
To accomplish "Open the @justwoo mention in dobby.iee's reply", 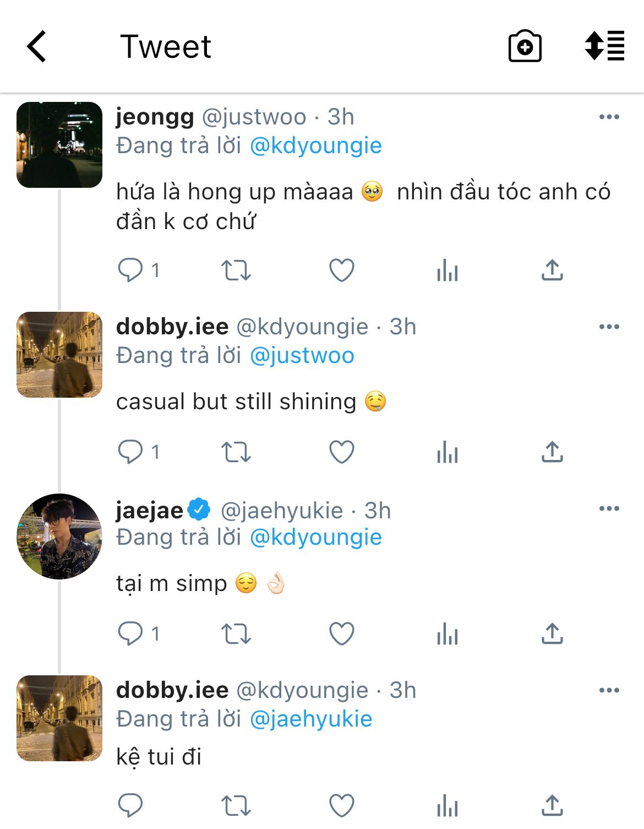I will (x=302, y=356).
